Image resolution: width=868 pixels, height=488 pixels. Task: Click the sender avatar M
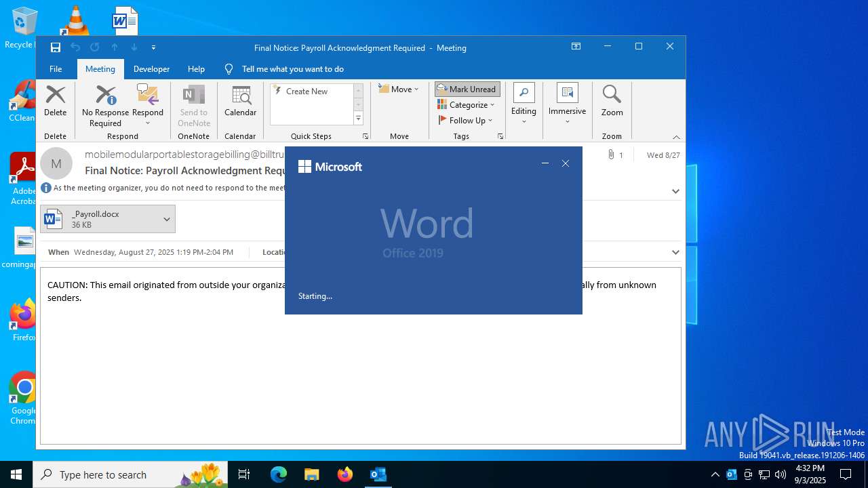[x=56, y=163]
